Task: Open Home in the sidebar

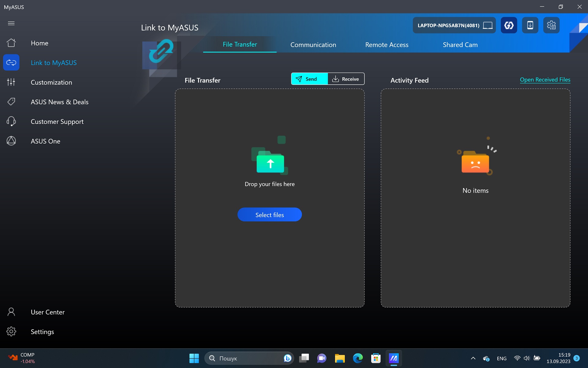Action: [x=40, y=43]
